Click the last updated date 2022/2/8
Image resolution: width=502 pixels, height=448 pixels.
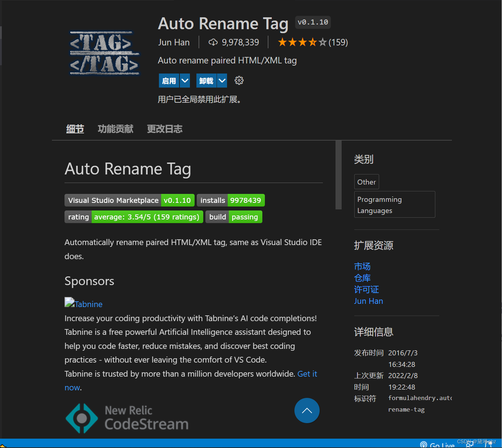point(403,376)
